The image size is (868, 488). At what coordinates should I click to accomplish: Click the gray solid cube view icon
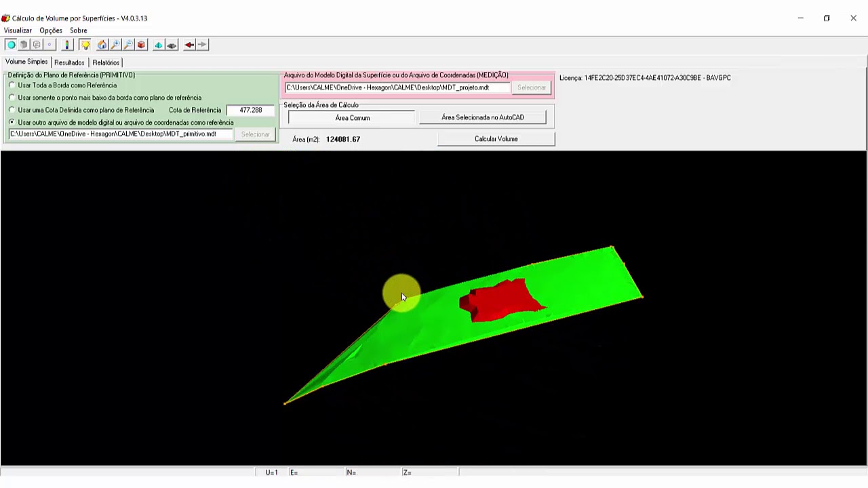point(24,45)
